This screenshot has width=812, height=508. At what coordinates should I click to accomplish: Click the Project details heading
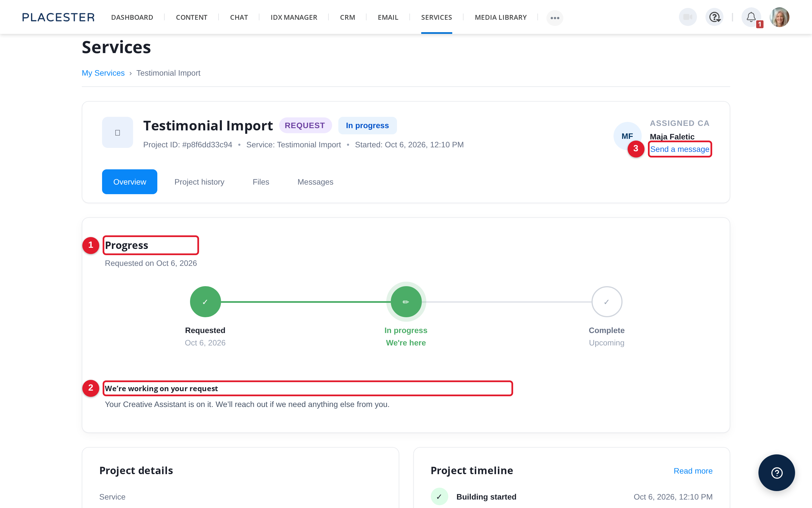click(x=136, y=470)
